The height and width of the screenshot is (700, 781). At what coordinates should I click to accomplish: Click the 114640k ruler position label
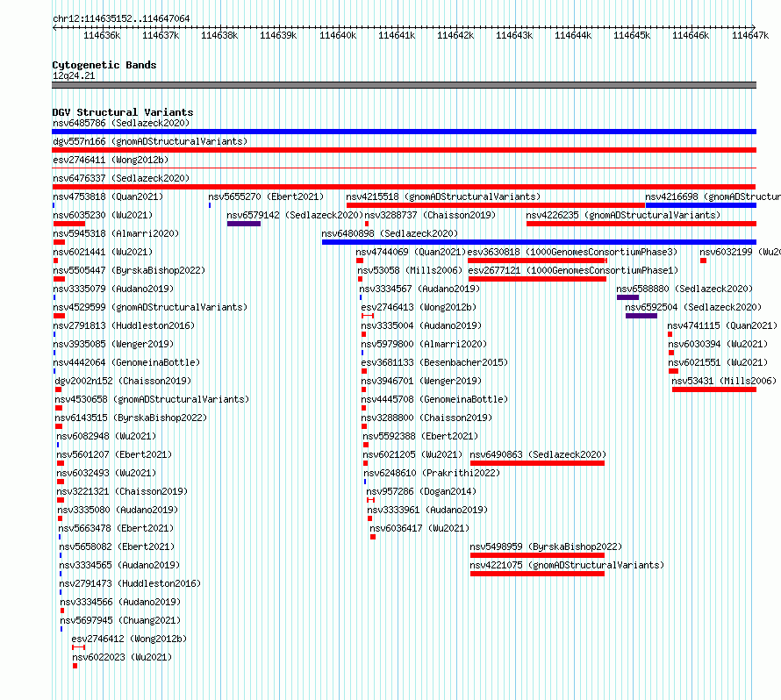(338, 35)
